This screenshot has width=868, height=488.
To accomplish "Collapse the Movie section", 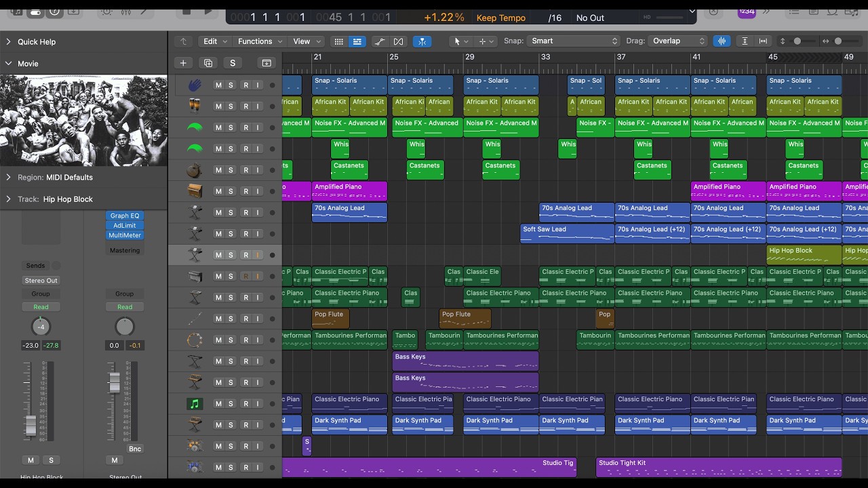I will coord(9,64).
